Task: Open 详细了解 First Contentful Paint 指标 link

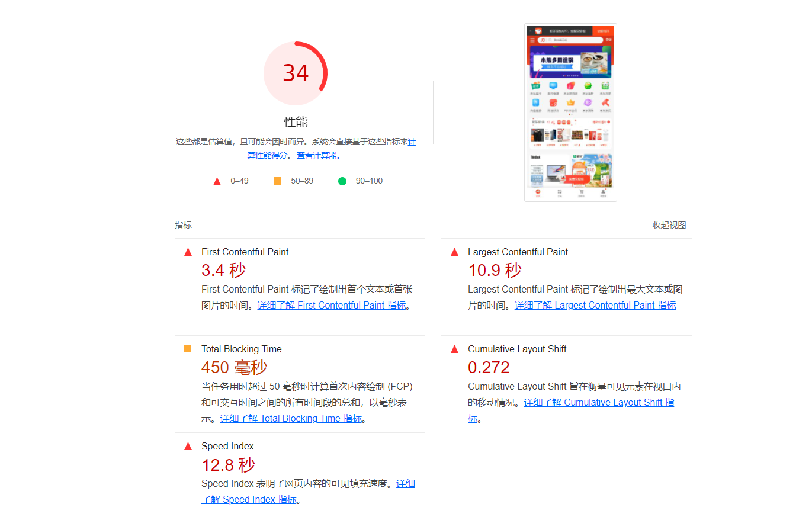Action: pyautogui.click(x=332, y=306)
